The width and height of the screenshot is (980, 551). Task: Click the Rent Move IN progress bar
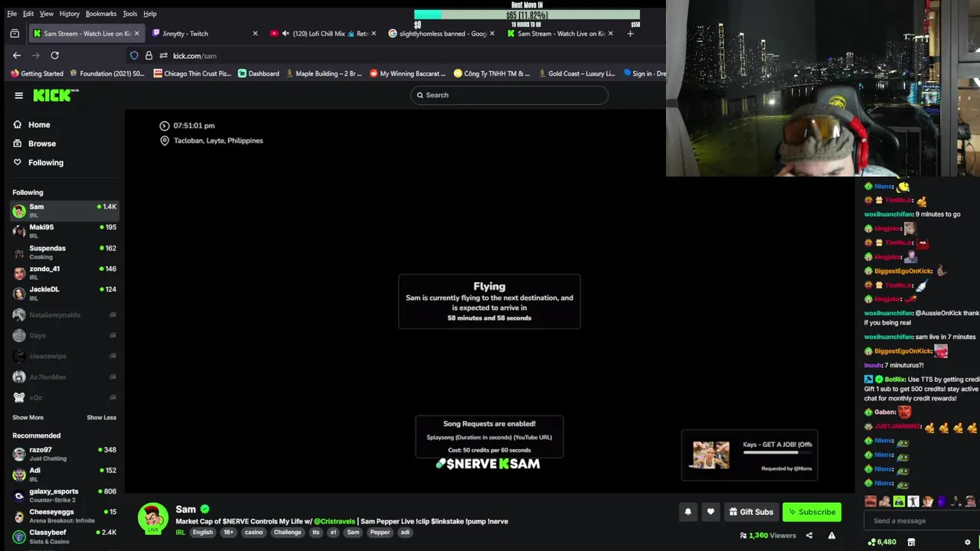527,15
